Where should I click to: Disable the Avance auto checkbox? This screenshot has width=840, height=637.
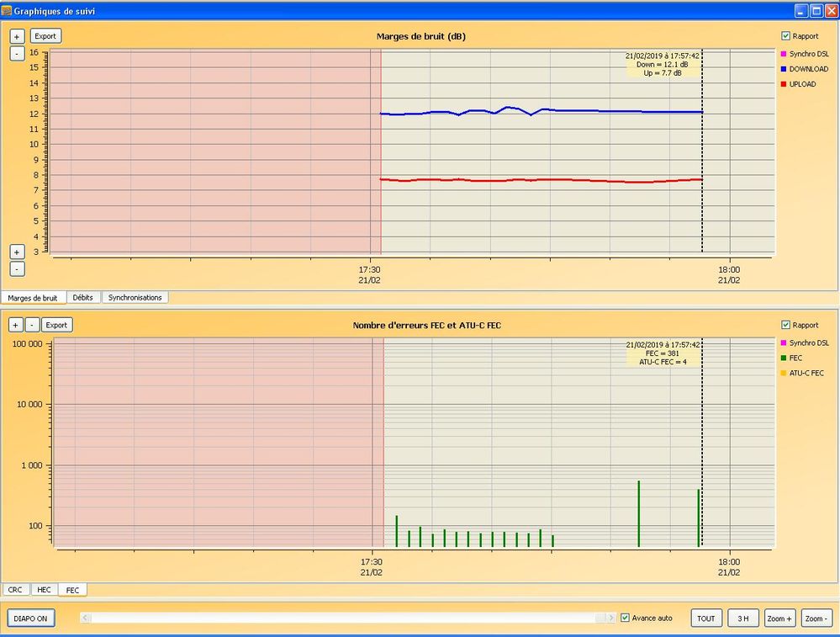[625, 618]
